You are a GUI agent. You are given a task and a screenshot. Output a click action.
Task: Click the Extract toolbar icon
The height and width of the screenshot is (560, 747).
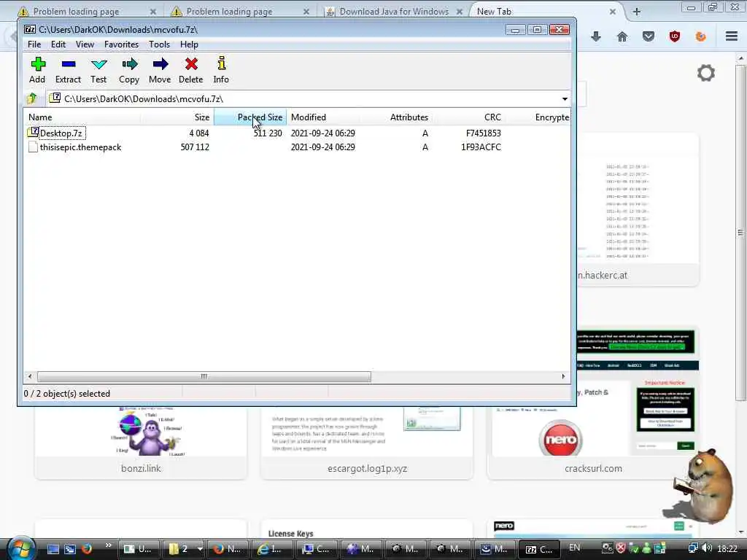pos(68,71)
